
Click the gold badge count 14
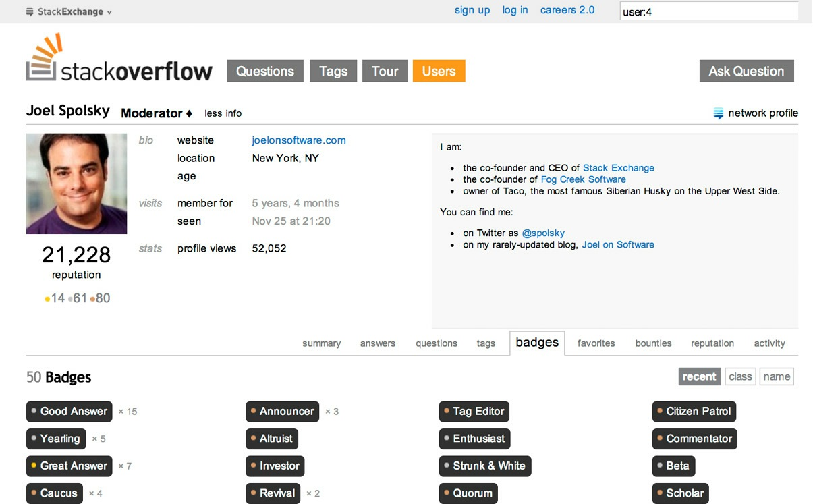tap(55, 298)
